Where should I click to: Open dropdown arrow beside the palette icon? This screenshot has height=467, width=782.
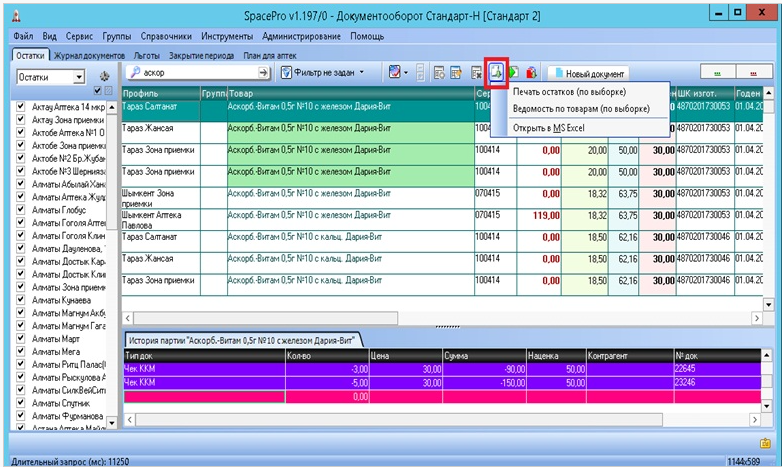[x=405, y=73]
